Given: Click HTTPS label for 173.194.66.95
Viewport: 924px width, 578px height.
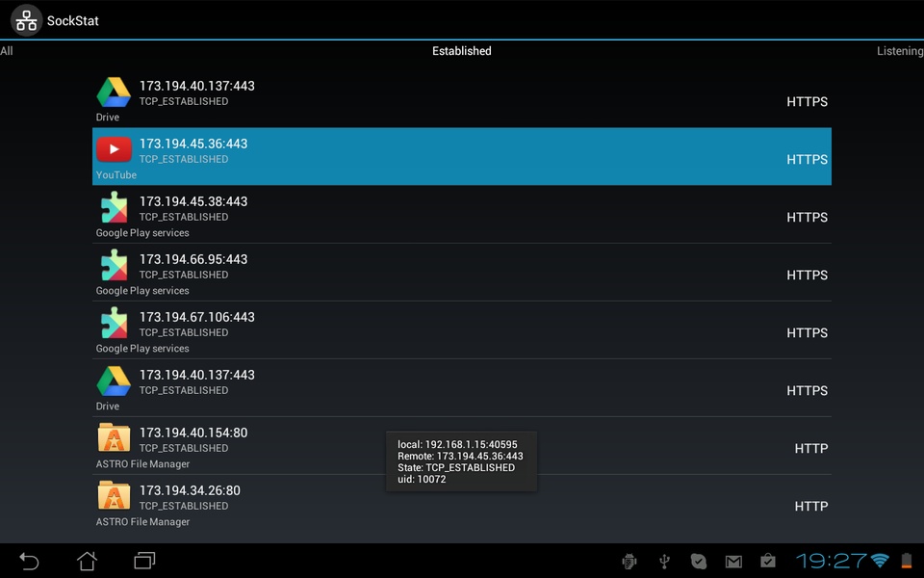Looking at the screenshot, I should tap(807, 276).
